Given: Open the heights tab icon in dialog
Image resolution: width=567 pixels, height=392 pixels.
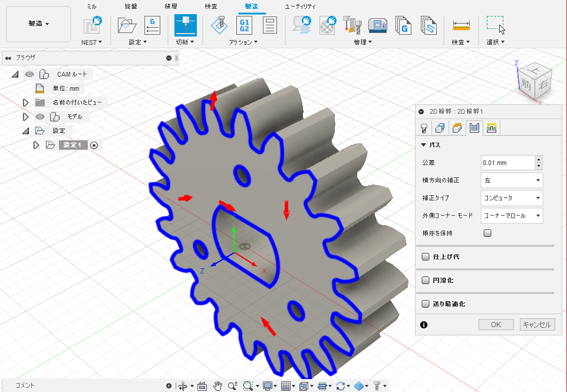Looking at the screenshot, I should point(457,128).
